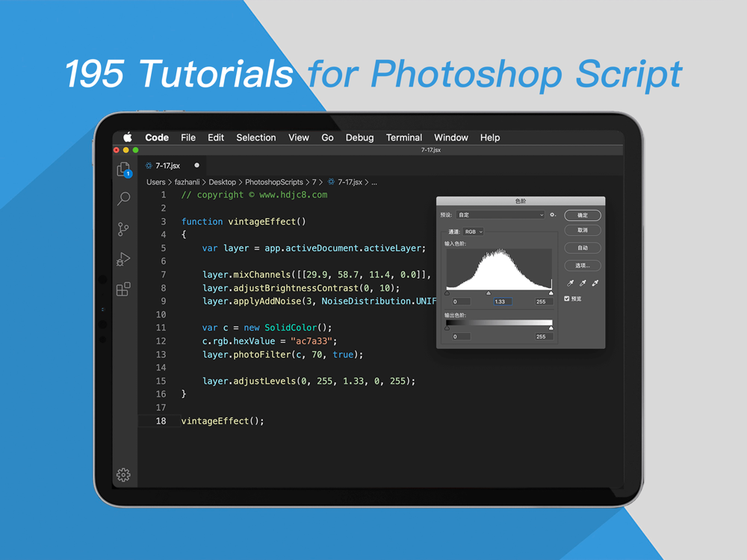Open the 预设 preset dropdown
This screenshot has width=747, height=560.
point(500,215)
